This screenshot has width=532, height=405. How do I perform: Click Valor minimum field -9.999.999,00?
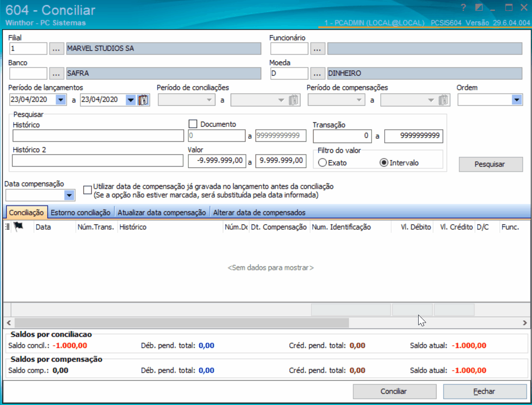pos(217,161)
